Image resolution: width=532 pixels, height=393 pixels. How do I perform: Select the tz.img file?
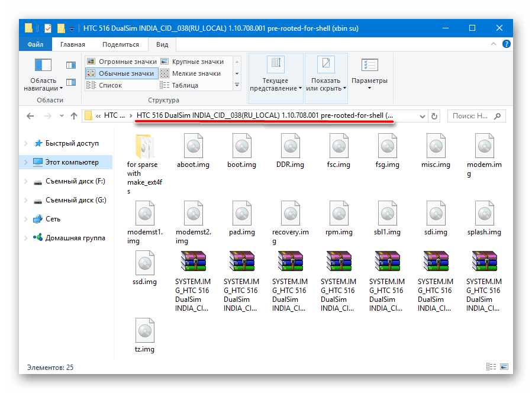pyautogui.click(x=144, y=336)
